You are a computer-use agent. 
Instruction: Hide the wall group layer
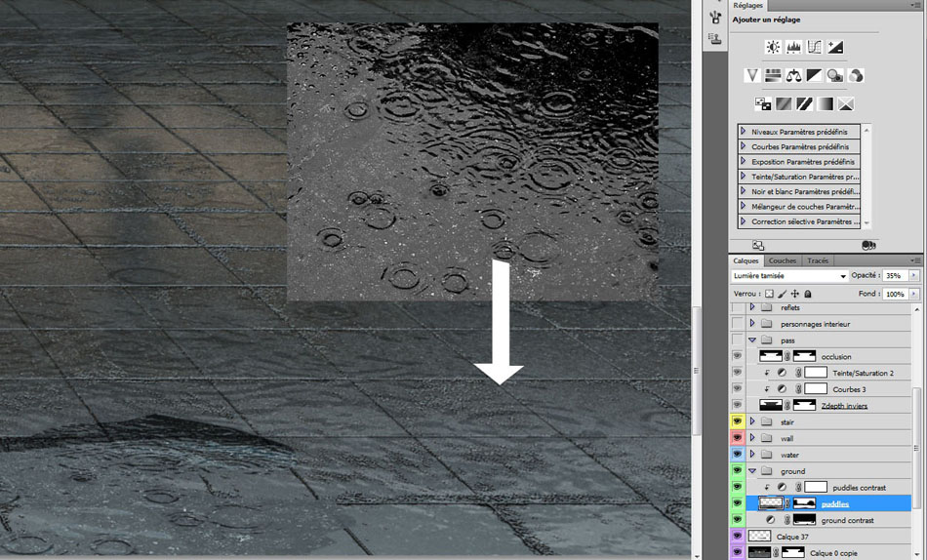(738, 439)
